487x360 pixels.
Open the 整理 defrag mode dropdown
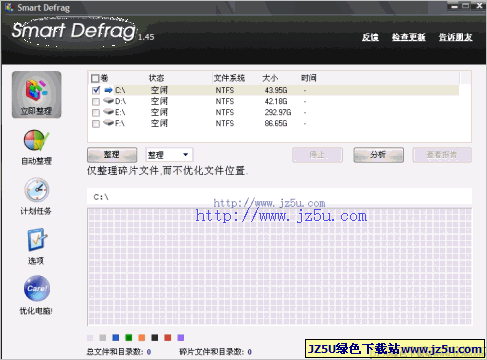click(169, 155)
